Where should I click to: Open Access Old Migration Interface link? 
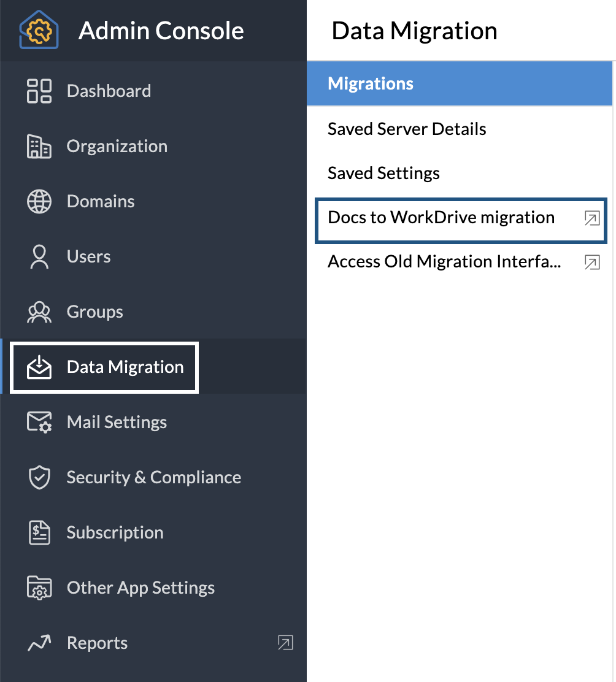(444, 262)
